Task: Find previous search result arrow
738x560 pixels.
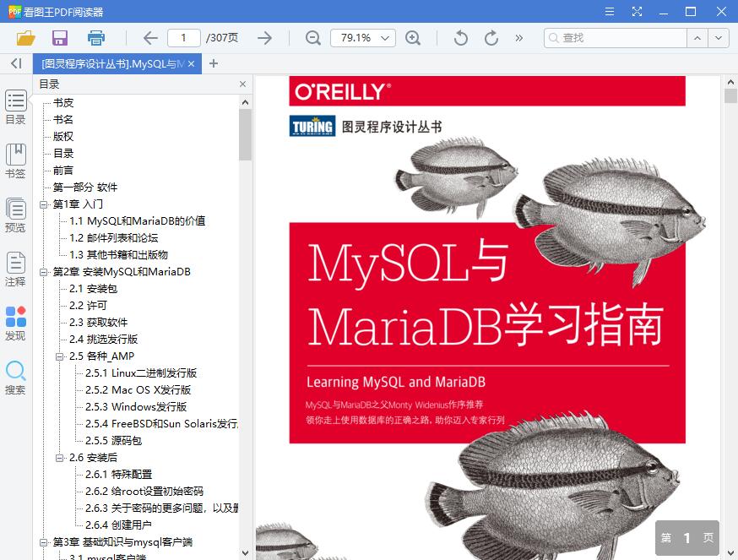Action: click(697, 38)
